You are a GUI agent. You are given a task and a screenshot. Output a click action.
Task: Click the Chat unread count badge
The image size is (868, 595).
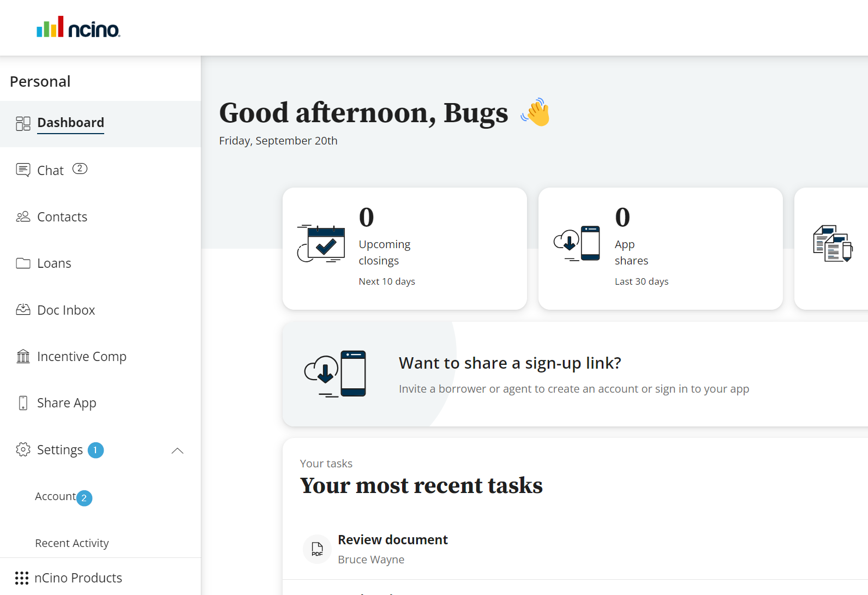tap(80, 169)
